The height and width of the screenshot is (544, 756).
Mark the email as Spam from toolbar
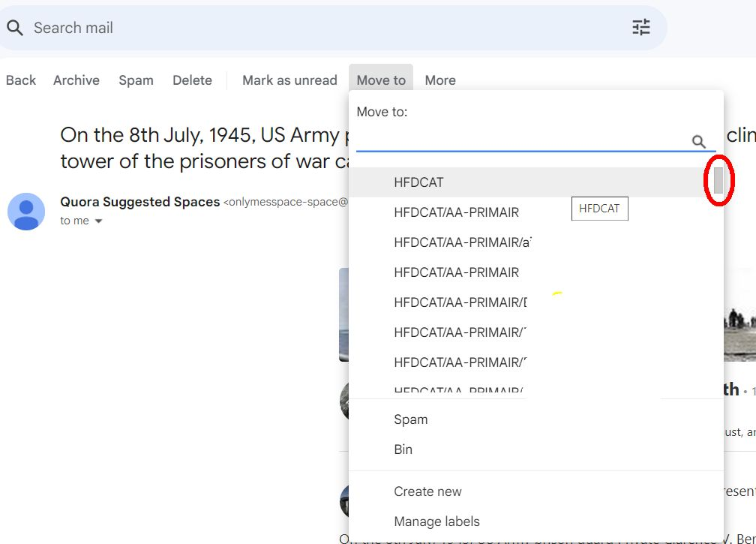pyautogui.click(x=136, y=80)
